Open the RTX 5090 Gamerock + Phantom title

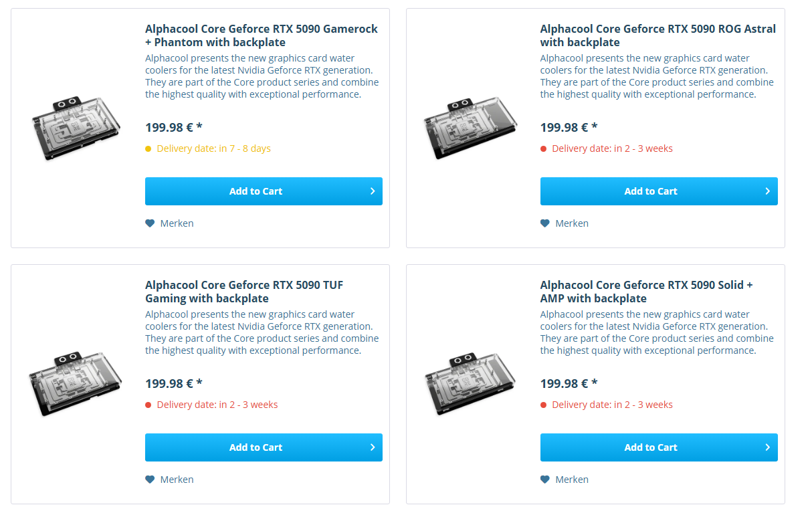pyautogui.click(x=261, y=35)
